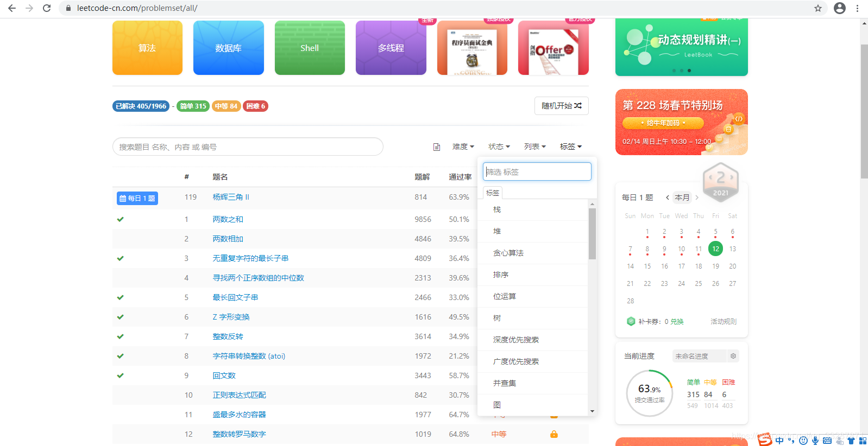Open problem 杨辉三角 II
Image resolution: width=868 pixels, height=446 pixels.
coord(231,197)
